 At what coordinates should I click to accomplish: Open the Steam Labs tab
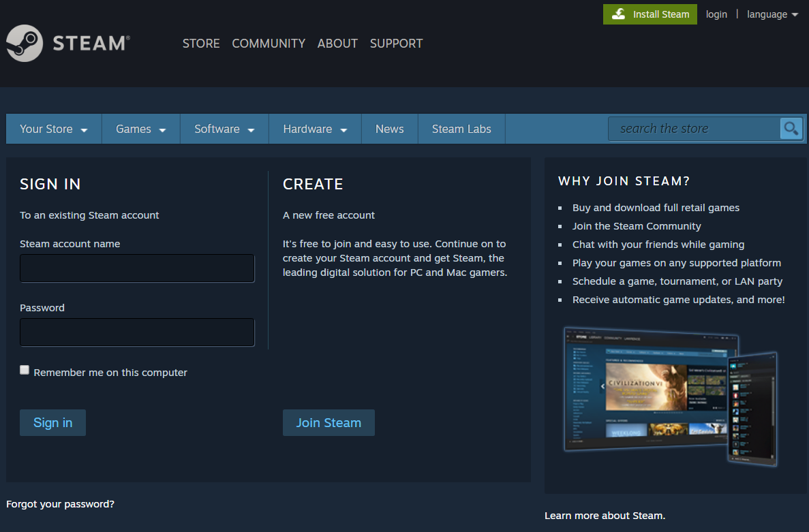(x=461, y=129)
